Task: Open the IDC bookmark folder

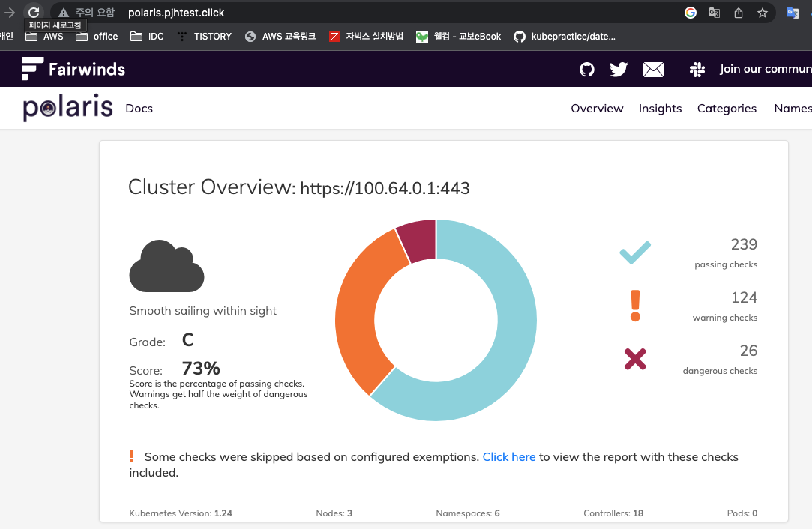Action: coord(147,36)
